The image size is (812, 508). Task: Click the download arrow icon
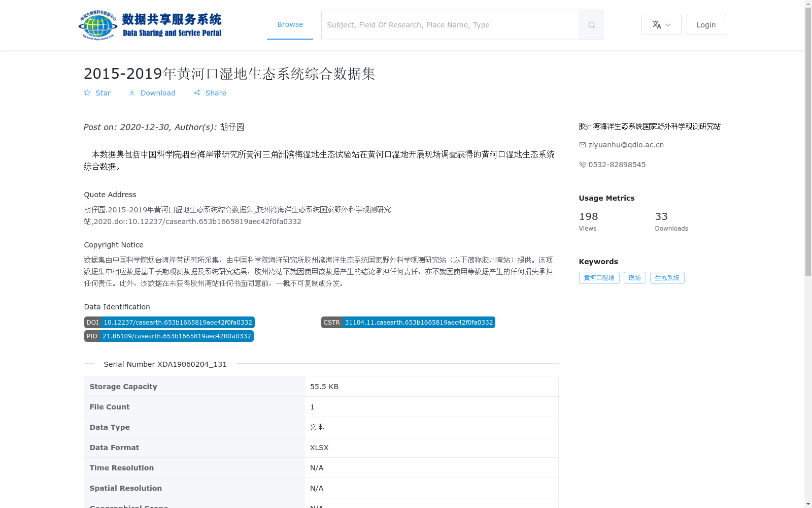tap(132, 92)
